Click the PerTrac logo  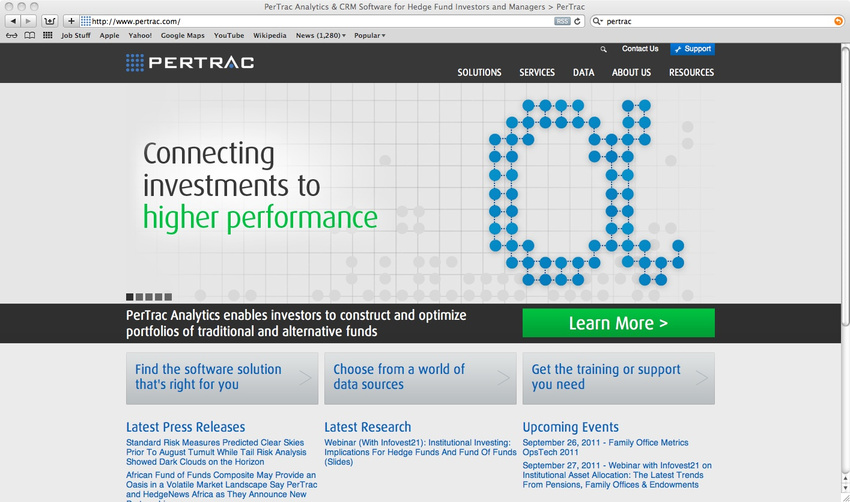click(190, 62)
